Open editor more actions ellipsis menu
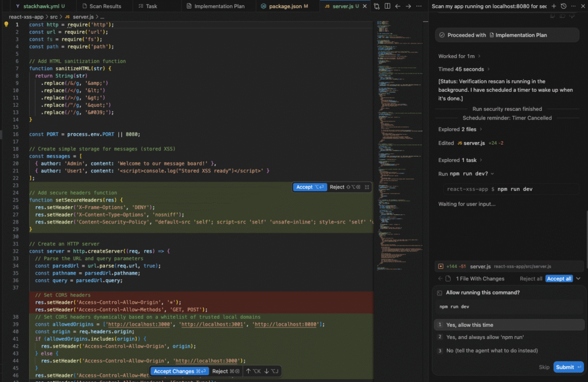 coord(419,6)
